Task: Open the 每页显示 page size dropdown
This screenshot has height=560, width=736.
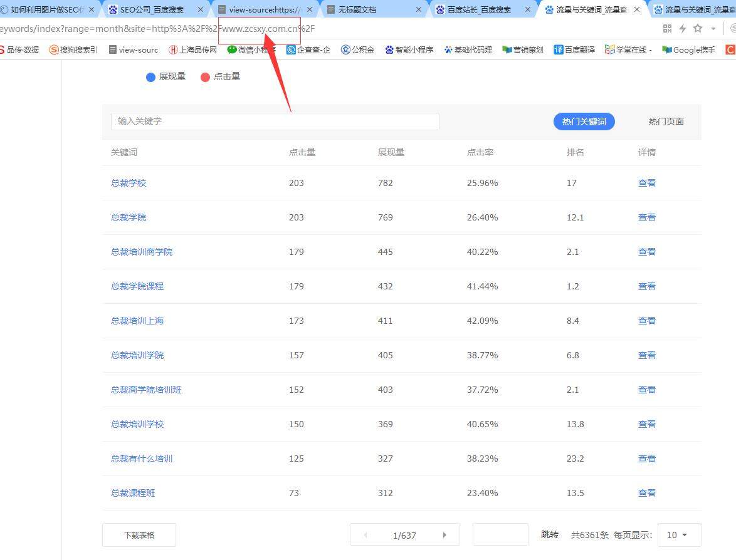Action: click(x=678, y=535)
